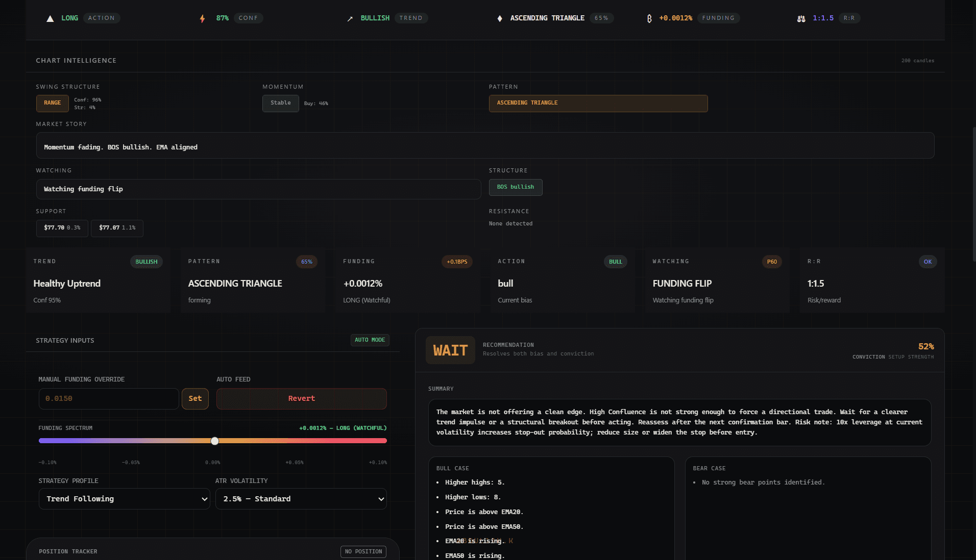Open the ATR Volatility dropdown
This screenshot has height=560, width=976.
301,499
